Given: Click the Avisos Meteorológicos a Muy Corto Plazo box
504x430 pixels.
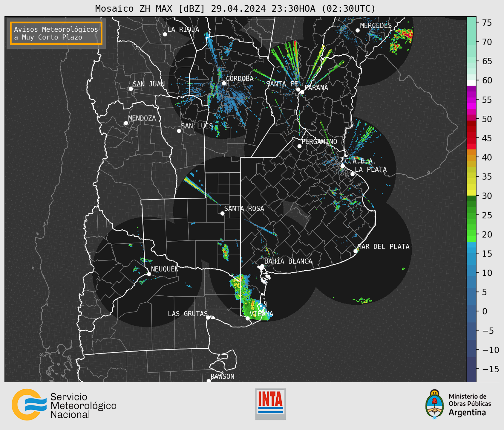Looking at the screenshot, I should [x=56, y=33].
